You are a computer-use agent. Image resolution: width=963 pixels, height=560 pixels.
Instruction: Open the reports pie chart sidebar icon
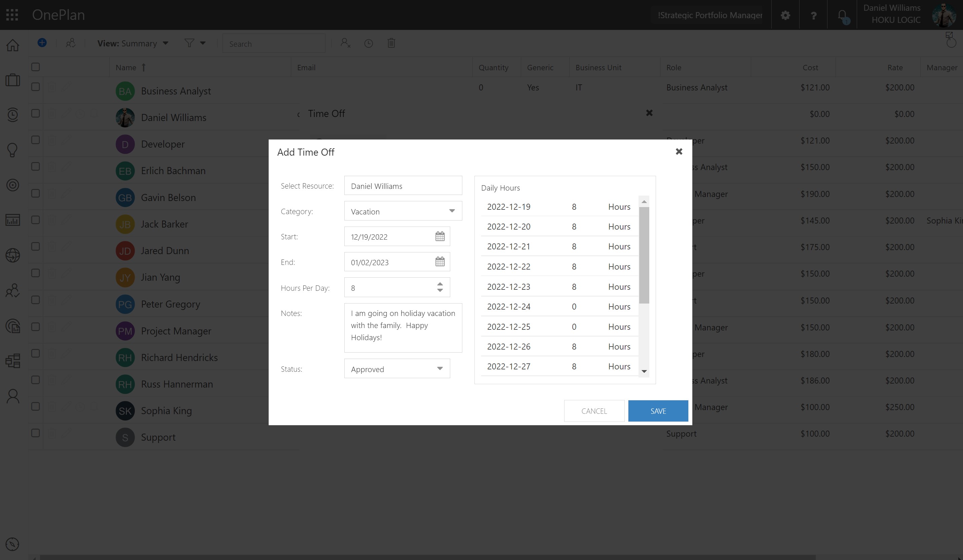coord(13,326)
